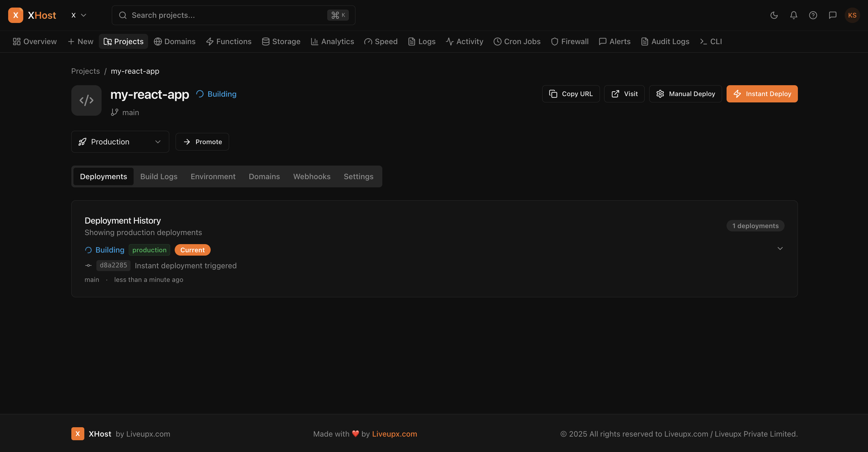Image resolution: width=868 pixels, height=452 pixels.
Task: Visit Liveupx.com via the footer link
Action: coord(394,434)
